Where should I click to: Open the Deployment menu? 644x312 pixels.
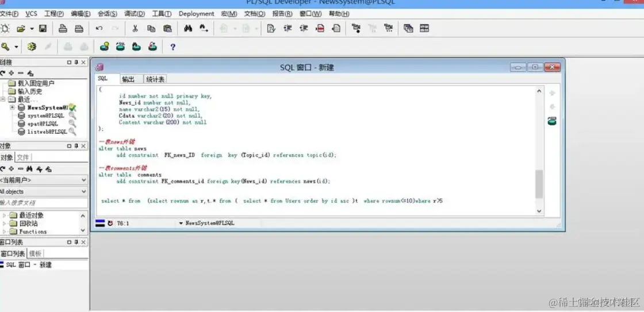[196, 14]
